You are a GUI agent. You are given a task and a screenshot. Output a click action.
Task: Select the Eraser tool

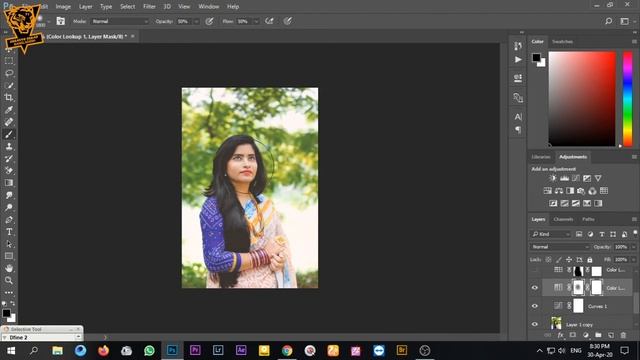[9, 171]
